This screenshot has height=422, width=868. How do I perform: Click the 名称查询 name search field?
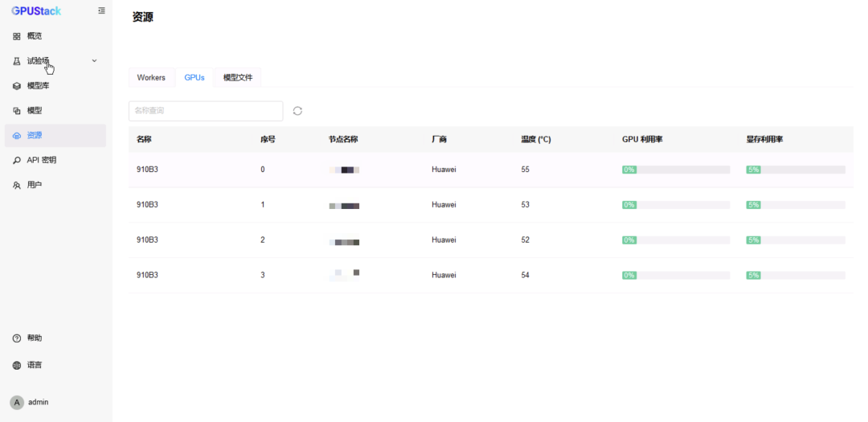click(206, 111)
